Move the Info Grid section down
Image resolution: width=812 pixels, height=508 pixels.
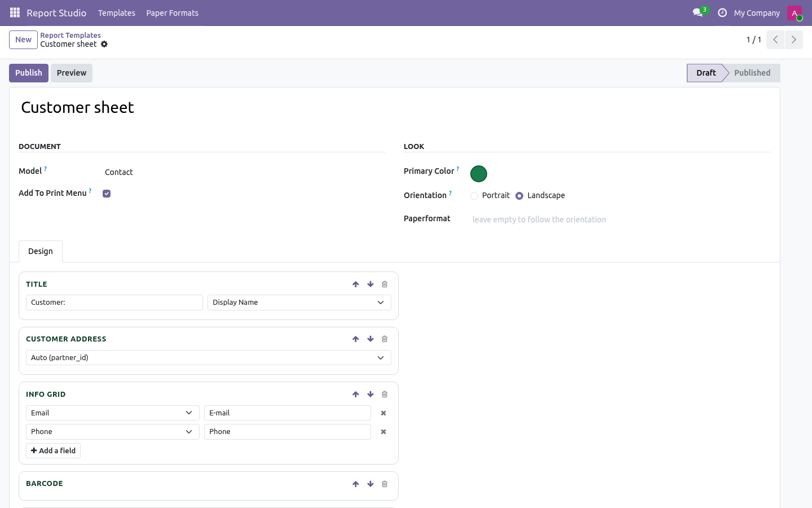[x=370, y=395]
